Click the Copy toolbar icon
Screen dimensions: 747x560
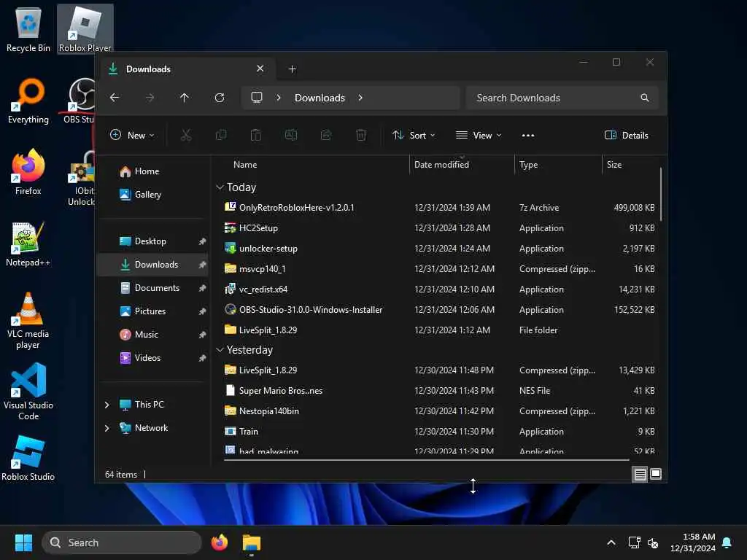pyautogui.click(x=221, y=135)
